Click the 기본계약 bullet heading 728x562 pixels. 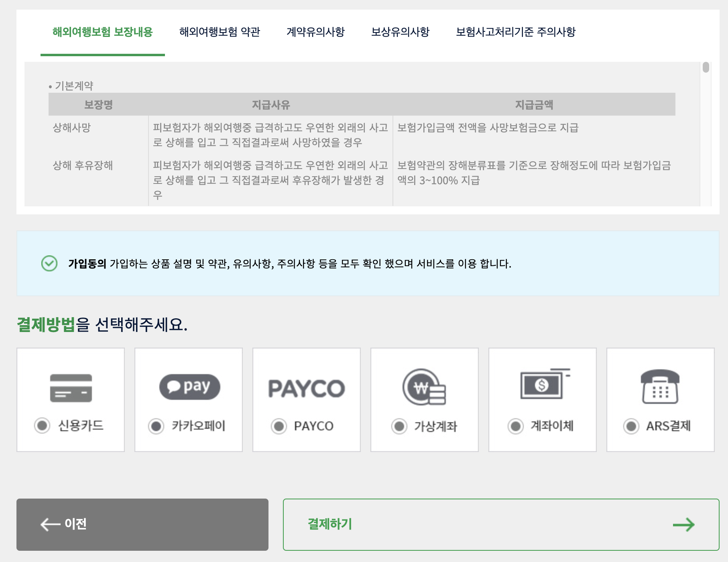[x=71, y=86]
